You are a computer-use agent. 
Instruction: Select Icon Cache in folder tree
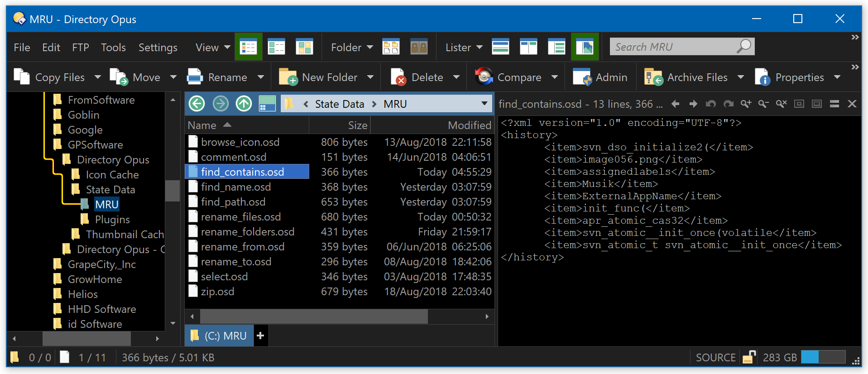tap(112, 175)
